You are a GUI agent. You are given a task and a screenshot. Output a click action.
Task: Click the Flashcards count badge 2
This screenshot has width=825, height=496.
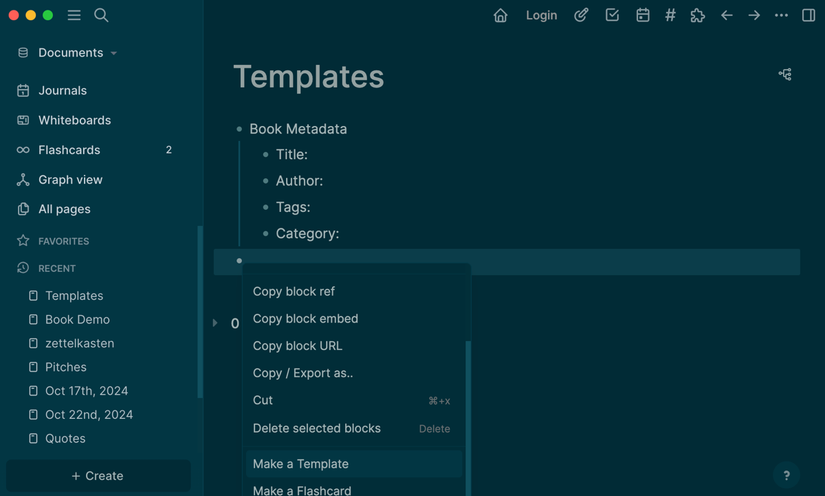[x=168, y=150]
